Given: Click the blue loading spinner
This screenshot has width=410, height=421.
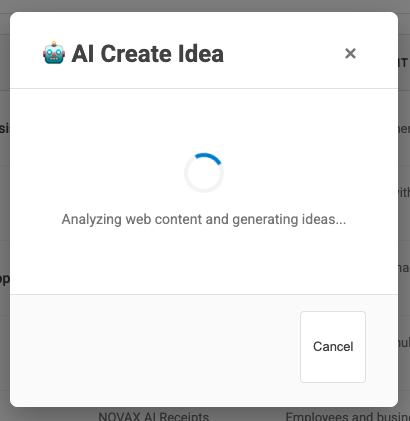Looking at the screenshot, I should [204, 173].
